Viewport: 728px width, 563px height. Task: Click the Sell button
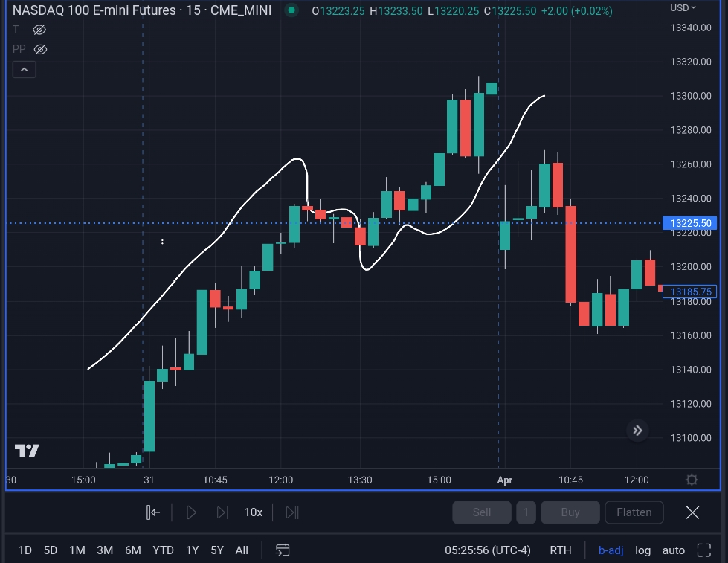point(481,512)
